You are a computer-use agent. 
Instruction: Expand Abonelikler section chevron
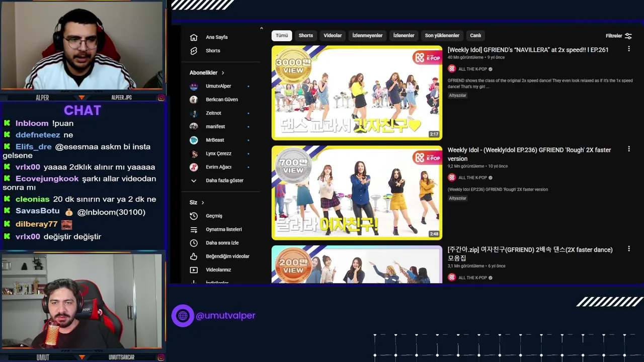(223, 73)
